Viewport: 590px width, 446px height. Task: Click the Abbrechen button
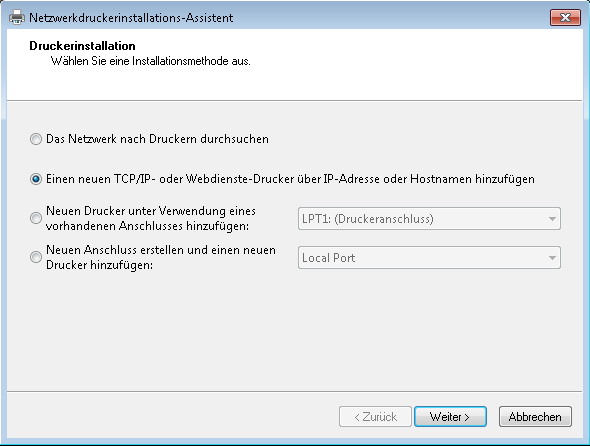pyautogui.click(x=535, y=417)
